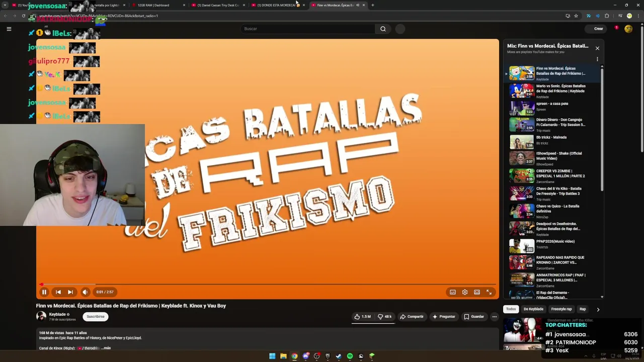This screenshot has width=644, height=362.
Task: Open a new browser tab
Action: pos(372,5)
